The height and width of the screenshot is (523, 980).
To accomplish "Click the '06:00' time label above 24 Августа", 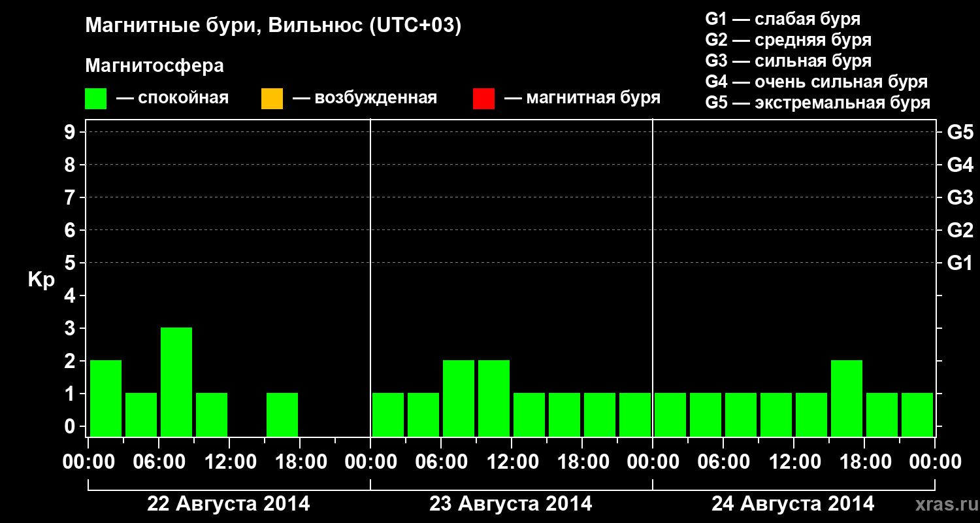I will coord(723,462).
